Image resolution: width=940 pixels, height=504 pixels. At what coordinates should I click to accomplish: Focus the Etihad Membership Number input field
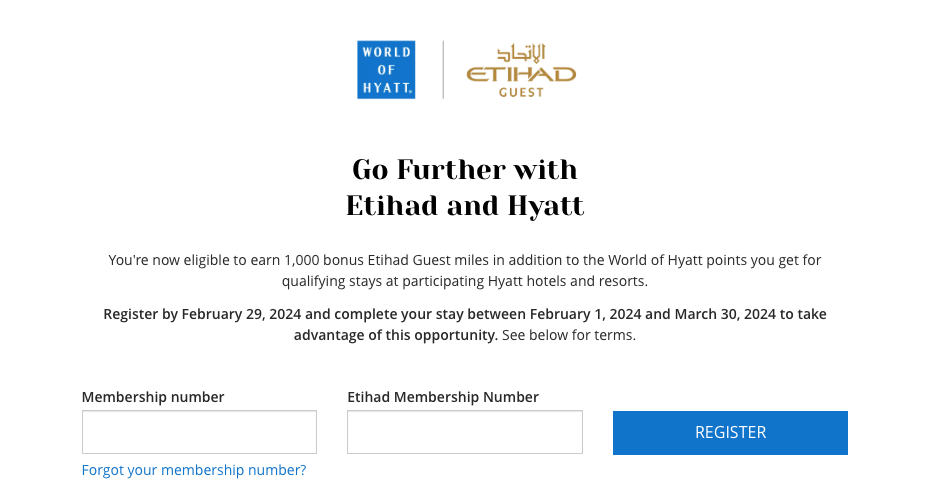[465, 432]
